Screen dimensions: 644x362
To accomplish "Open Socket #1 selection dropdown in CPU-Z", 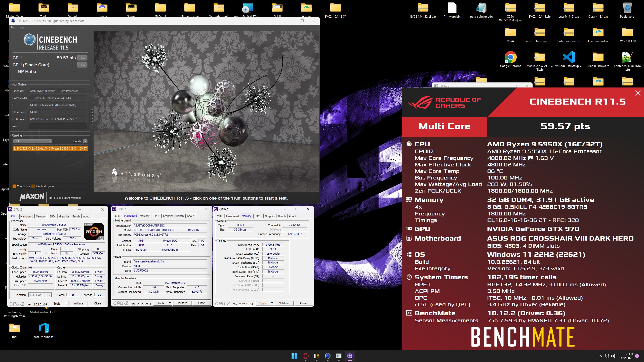I will (40, 295).
